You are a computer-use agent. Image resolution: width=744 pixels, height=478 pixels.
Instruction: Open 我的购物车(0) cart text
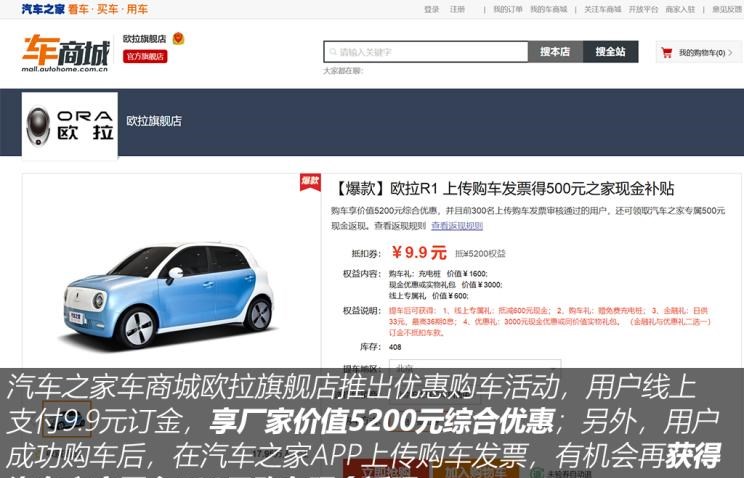coord(702,53)
